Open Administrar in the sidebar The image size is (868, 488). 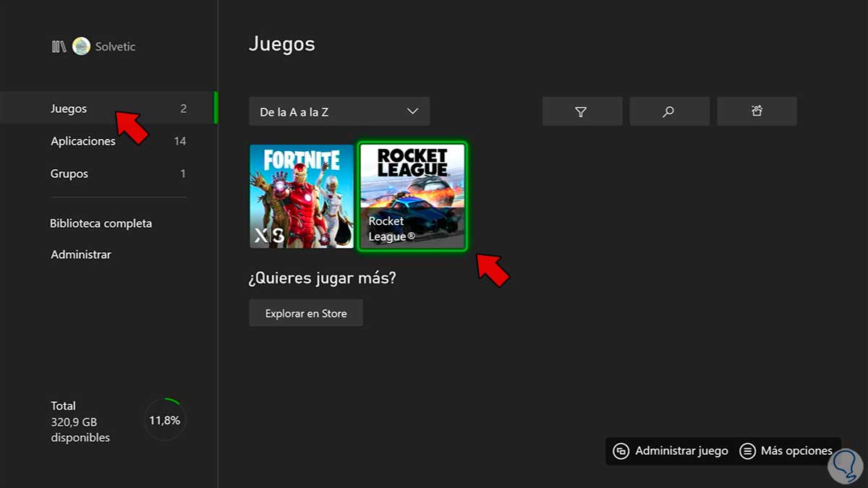point(81,254)
